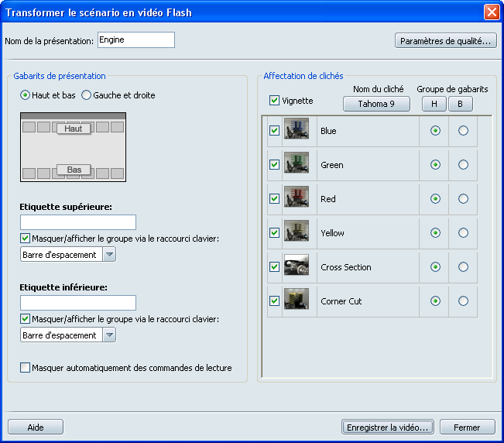Click the Red snapshot name
The image size is (504, 443).
[x=327, y=199]
